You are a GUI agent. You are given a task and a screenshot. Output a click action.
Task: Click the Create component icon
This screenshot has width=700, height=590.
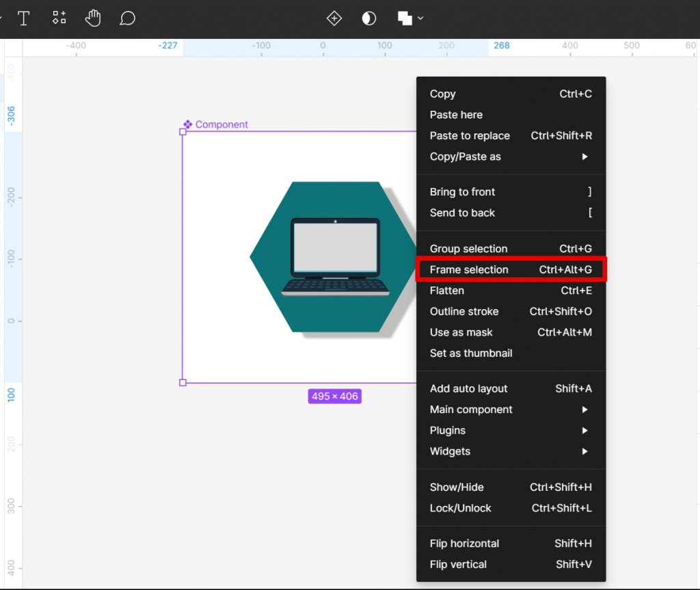coord(334,18)
